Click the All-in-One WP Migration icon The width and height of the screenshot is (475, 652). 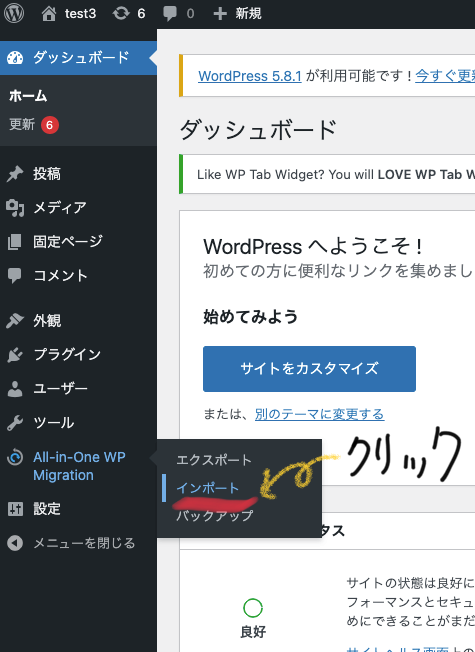15,457
